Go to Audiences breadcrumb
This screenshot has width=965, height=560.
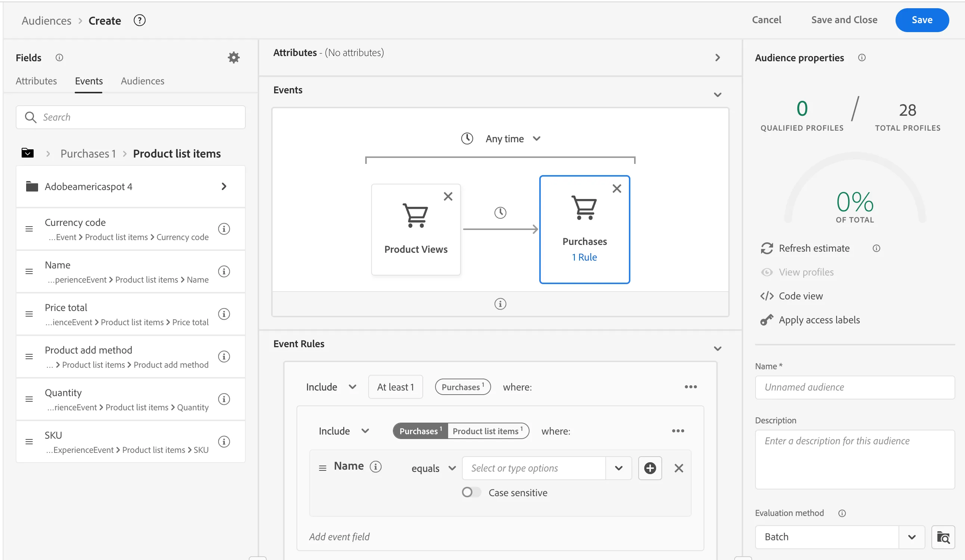[x=46, y=20]
